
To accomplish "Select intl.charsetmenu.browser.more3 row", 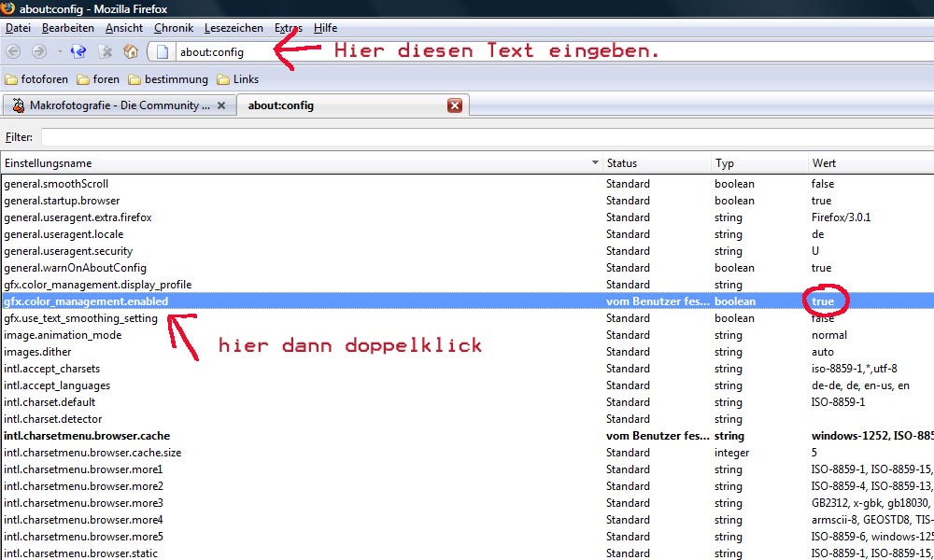I will click(x=468, y=503).
